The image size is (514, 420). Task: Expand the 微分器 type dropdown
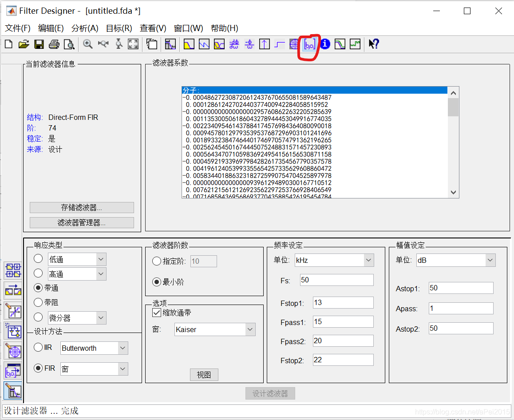pos(101,318)
